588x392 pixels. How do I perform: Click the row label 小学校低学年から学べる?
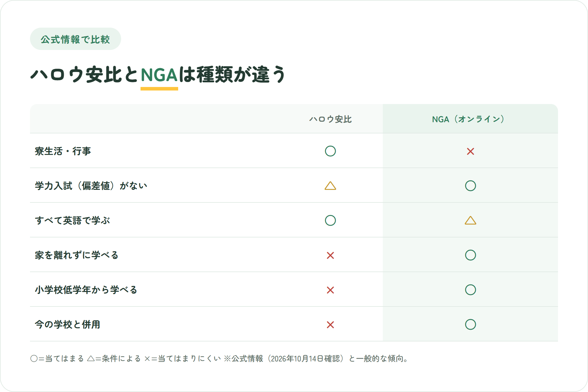pyautogui.click(x=86, y=290)
